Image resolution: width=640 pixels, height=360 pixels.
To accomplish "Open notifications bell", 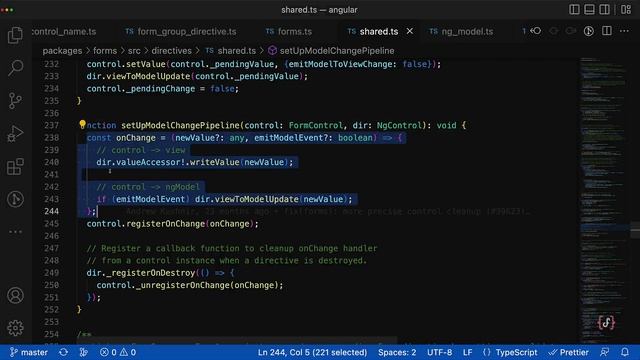I will pyautogui.click(x=624, y=352).
